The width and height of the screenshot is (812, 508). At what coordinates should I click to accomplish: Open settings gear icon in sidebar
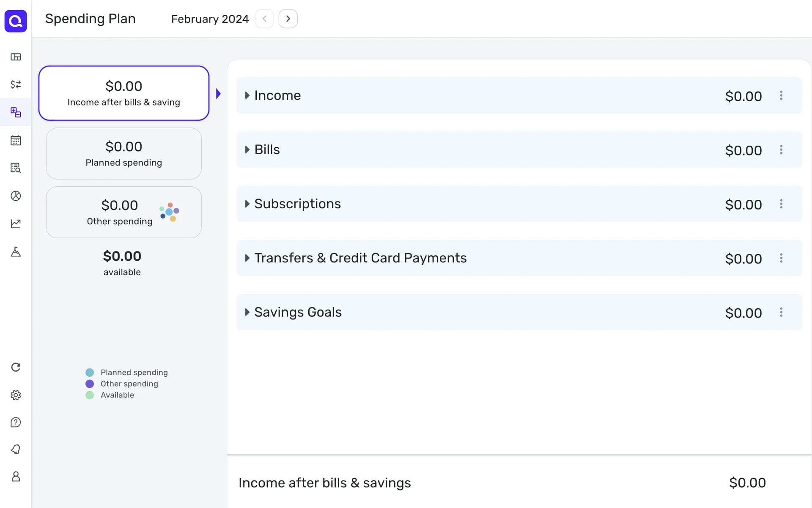16,395
